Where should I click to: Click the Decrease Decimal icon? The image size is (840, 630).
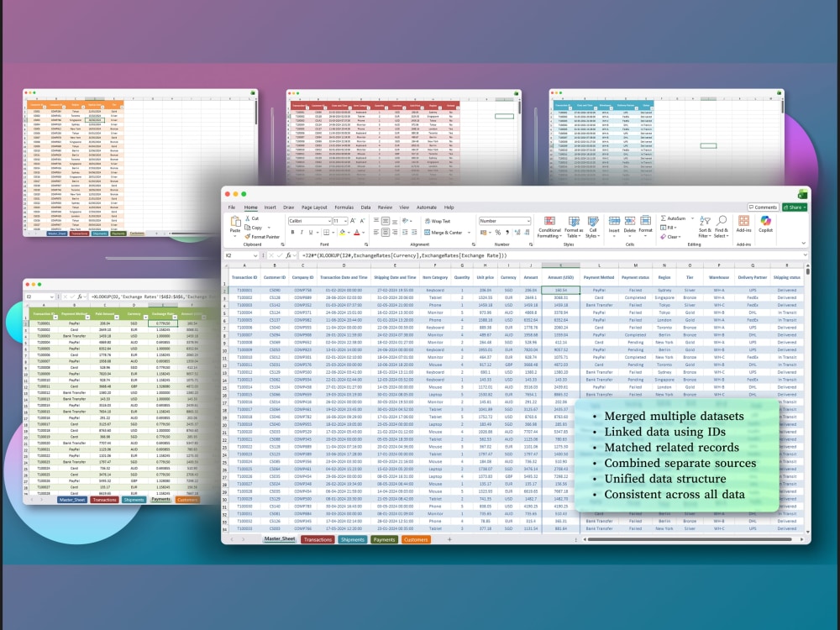pos(527,233)
